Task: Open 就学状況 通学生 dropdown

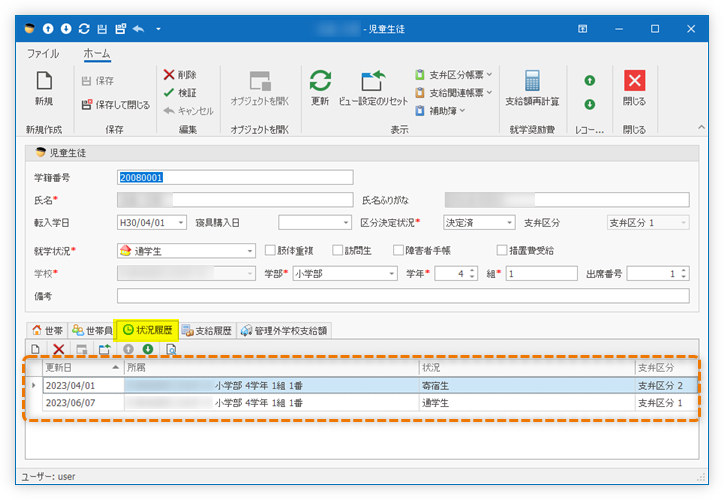Action: coord(250,251)
